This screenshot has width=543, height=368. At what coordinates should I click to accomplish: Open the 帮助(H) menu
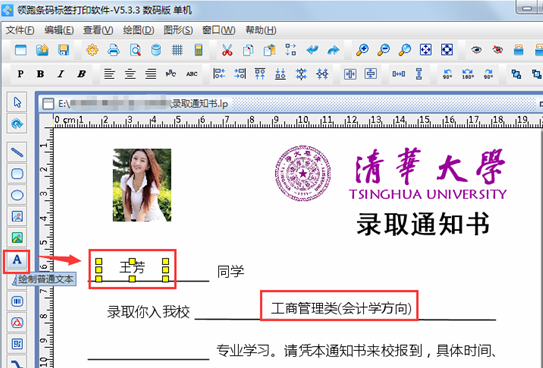[x=261, y=30]
